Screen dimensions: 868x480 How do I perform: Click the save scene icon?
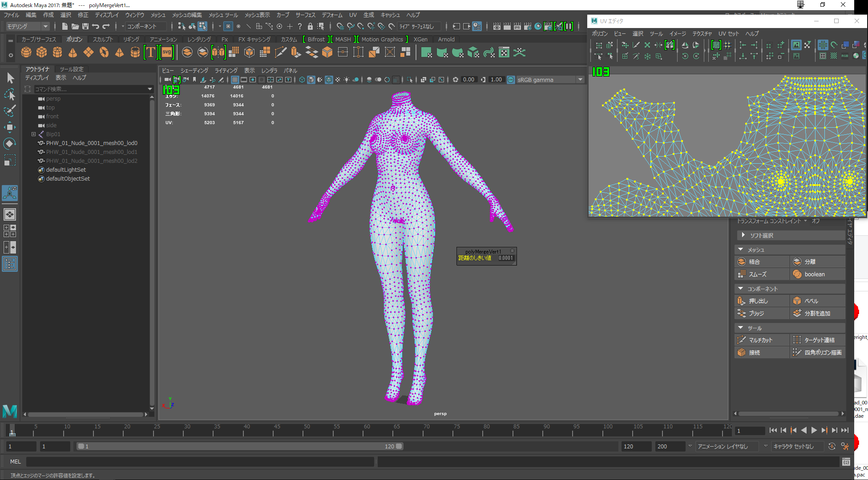[85, 26]
